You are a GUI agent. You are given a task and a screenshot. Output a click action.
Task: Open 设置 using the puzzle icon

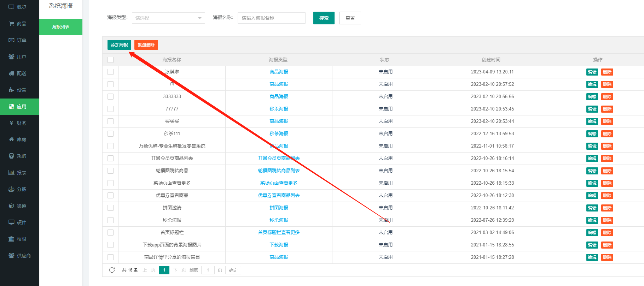click(11, 90)
